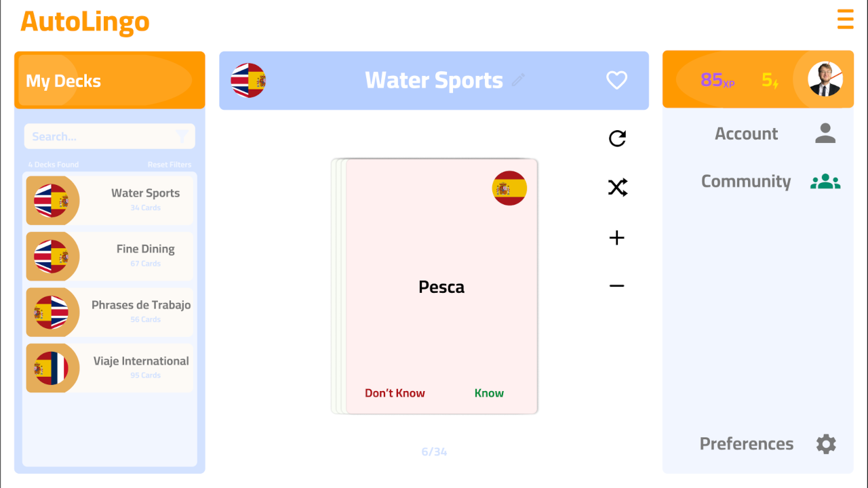Remove the card with the minus icon
868x488 pixels.
point(616,286)
